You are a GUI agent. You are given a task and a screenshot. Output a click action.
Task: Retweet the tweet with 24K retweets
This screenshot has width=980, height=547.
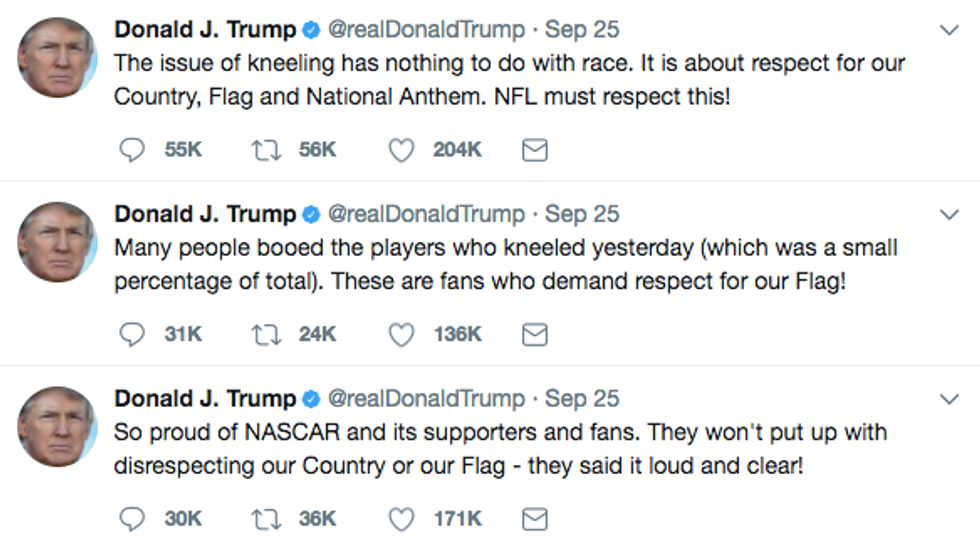tap(264, 334)
